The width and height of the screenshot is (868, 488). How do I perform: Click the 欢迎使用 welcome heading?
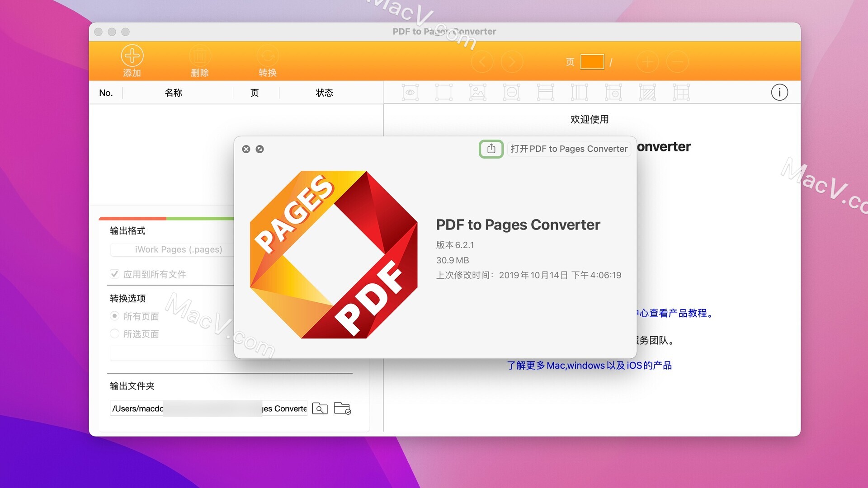pos(590,119)
